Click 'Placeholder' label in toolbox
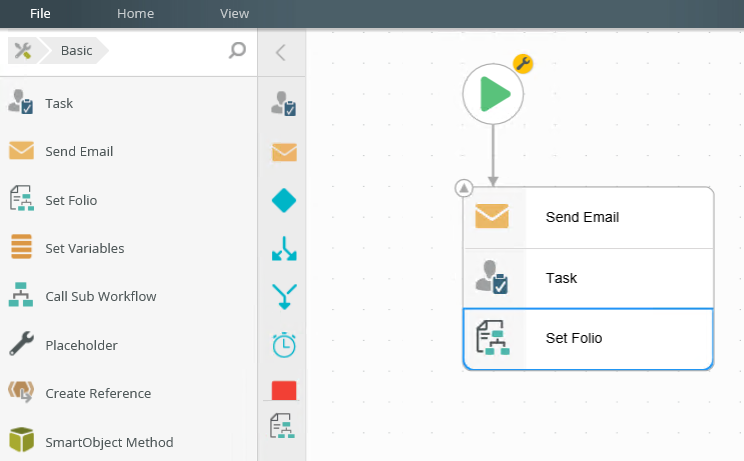Viewport: 744px width, 461px height. 82,345
